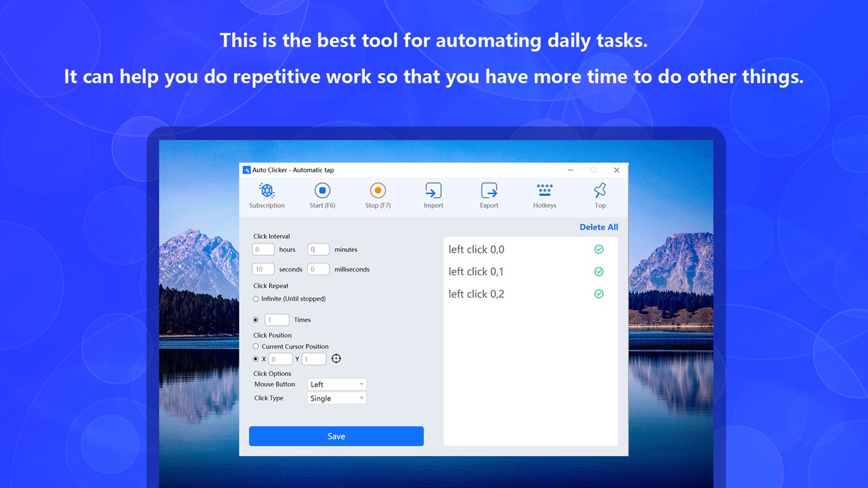Image resolution: width=868 pixels, height=488 pixels.
Task: Select the 'left click 0,1' list row
Action: coord(530,272)
